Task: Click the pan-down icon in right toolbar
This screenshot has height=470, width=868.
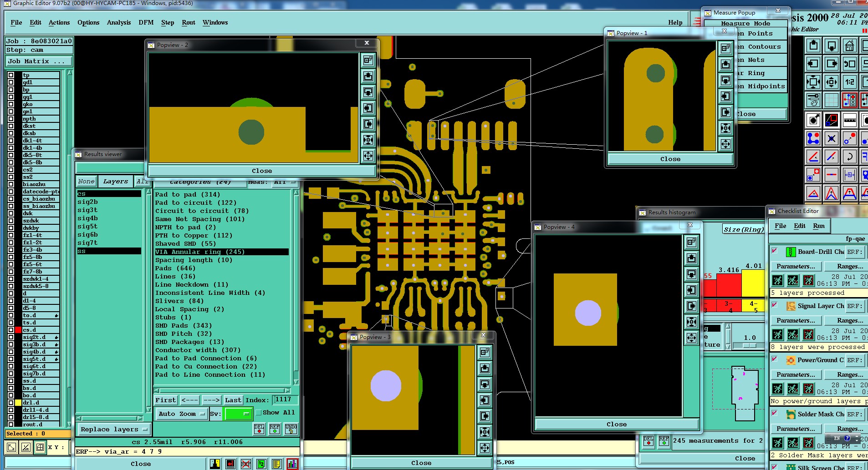Action: coord(832,45)
